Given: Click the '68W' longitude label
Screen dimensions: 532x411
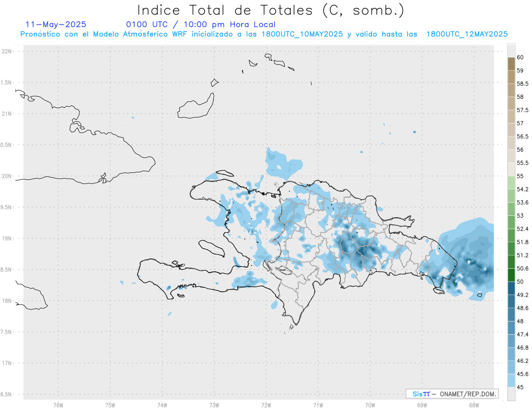Looking at the screenshot, I should (x=473, y=405).
